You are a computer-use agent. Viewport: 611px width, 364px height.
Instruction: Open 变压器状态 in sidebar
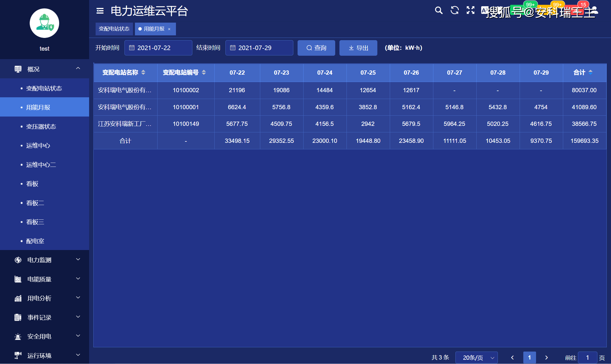click(44, 126)
